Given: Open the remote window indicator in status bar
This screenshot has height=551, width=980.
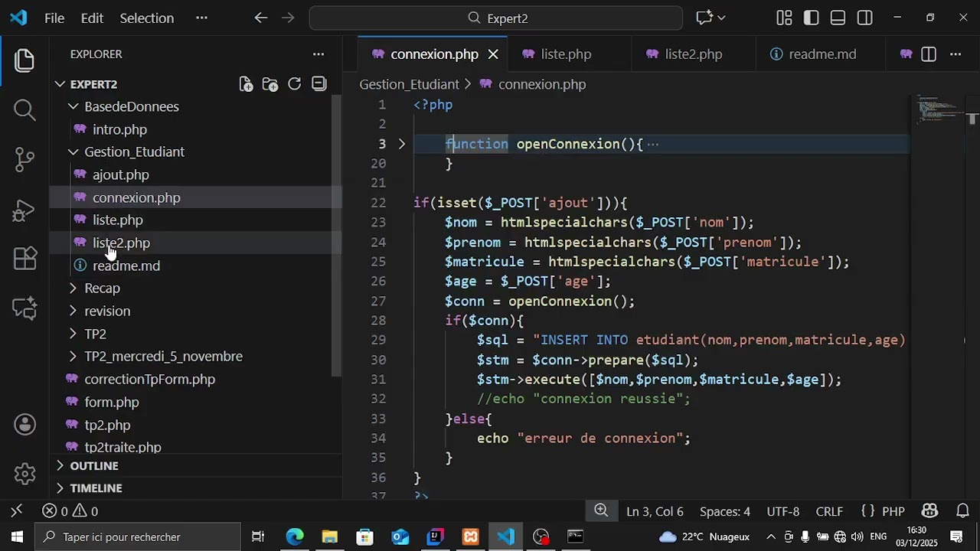Looking at the screenshot, I should [17, 511].
